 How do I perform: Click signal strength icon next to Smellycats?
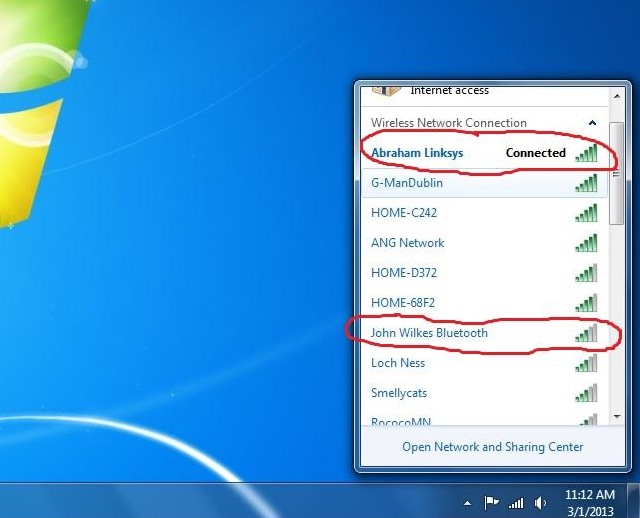(586, 393)
